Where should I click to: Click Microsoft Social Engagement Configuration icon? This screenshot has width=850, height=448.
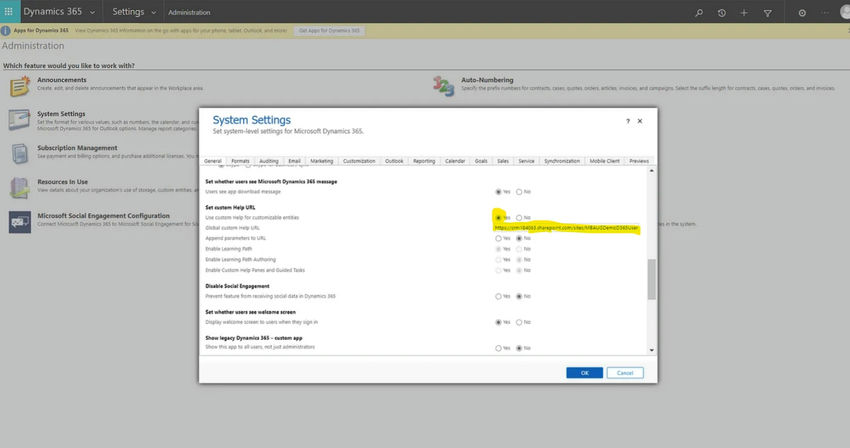[20, 222]
